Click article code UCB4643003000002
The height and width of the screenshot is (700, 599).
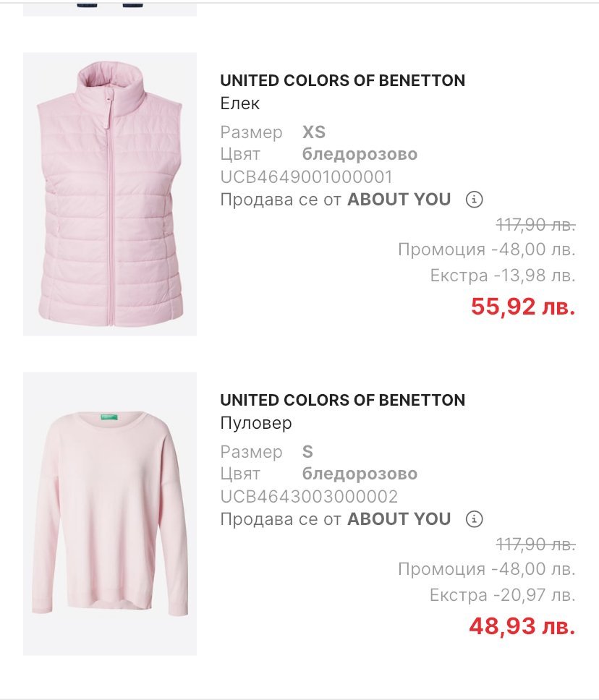coord(309,497)
